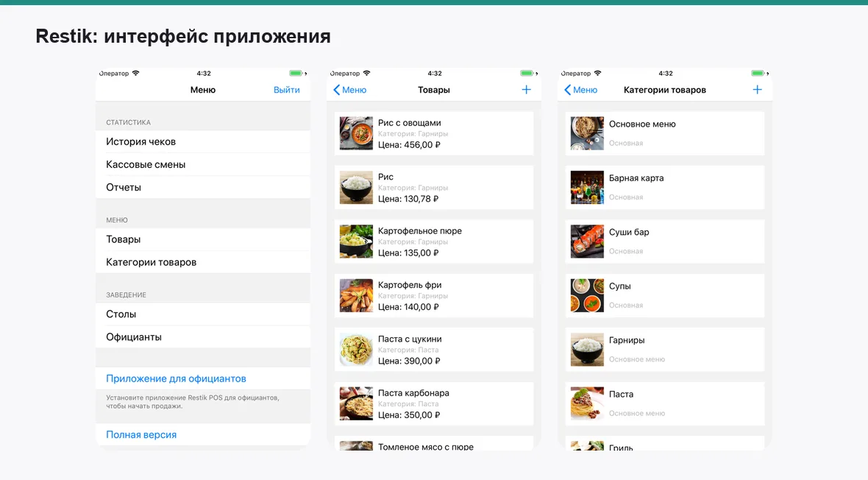Select Суши бар category photo
The height and width of the screenshot is (480, 868).
point(587,241)
